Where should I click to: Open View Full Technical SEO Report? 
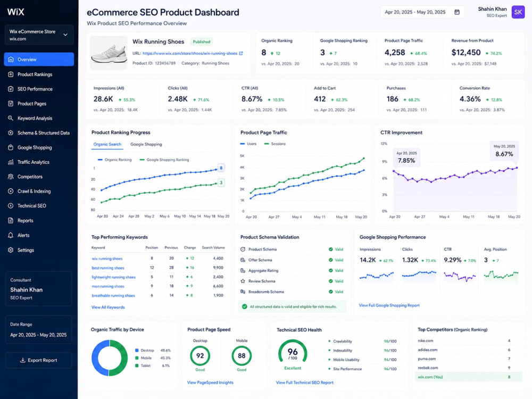tap(304, 383)
